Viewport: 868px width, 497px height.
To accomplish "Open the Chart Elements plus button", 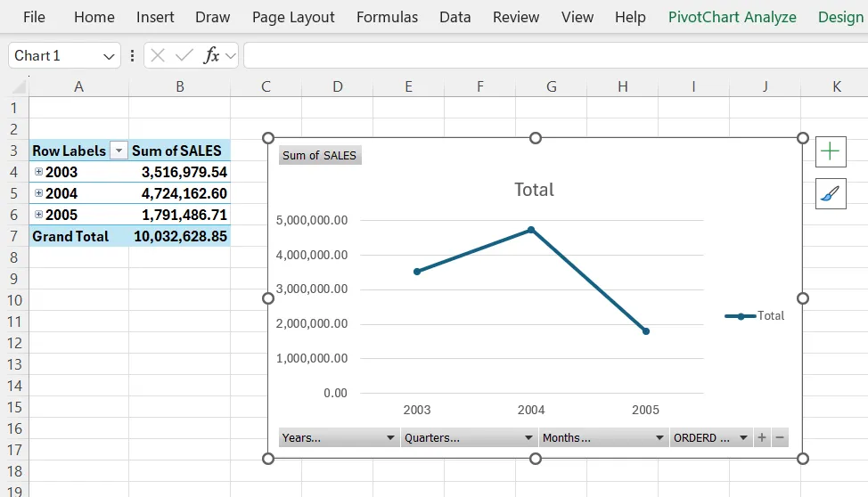I will click(x=831, y=151).
